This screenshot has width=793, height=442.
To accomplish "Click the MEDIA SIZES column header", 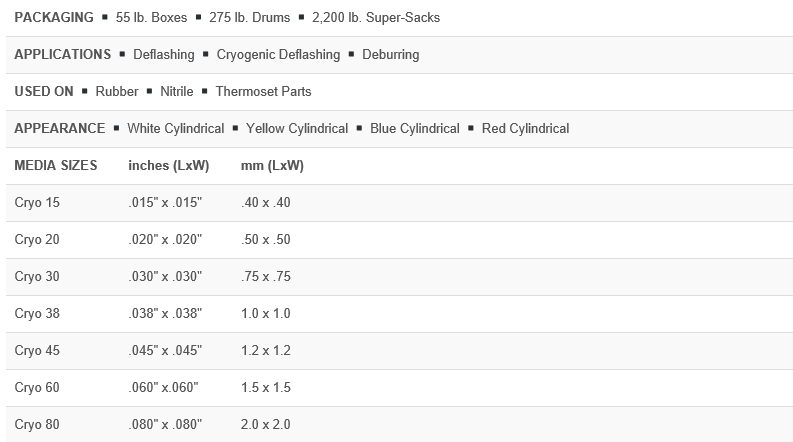I will [56, 165].
